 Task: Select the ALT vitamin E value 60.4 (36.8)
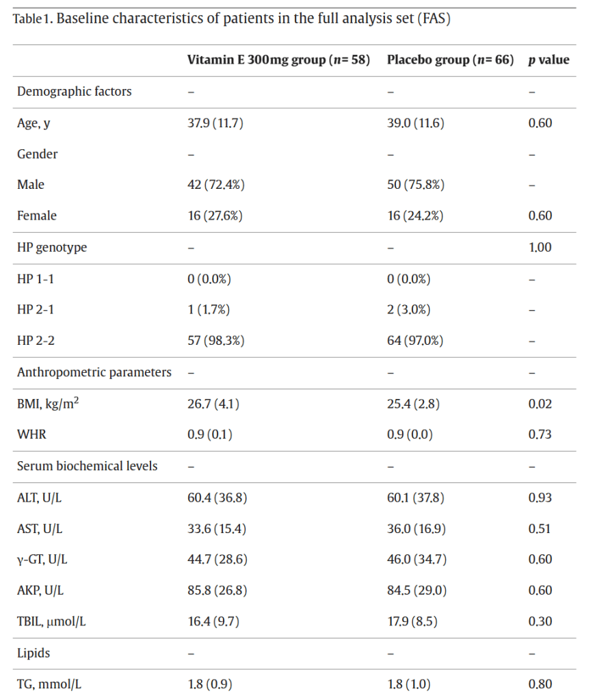pyautogui.click(x=217, y=497)
